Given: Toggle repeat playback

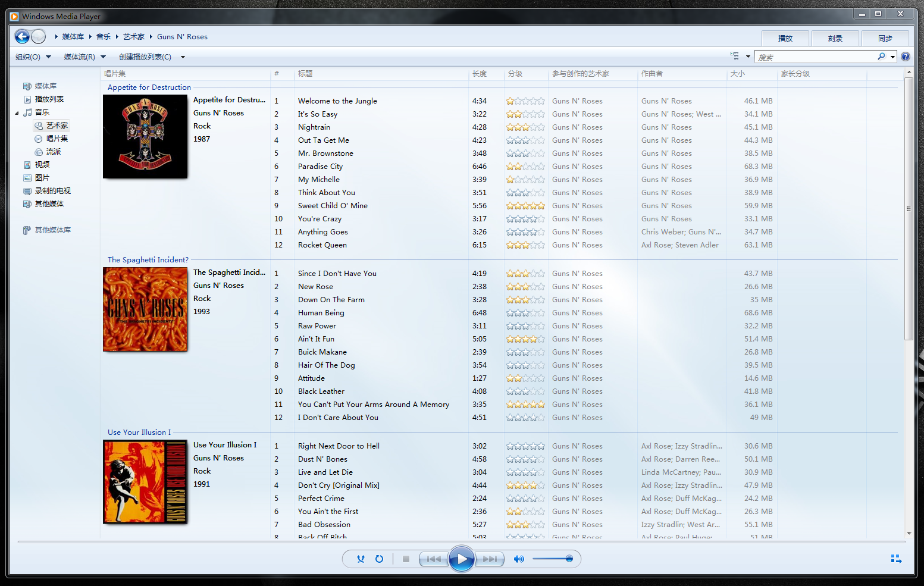Looking at the screenshot, I should tap(379, 559).
